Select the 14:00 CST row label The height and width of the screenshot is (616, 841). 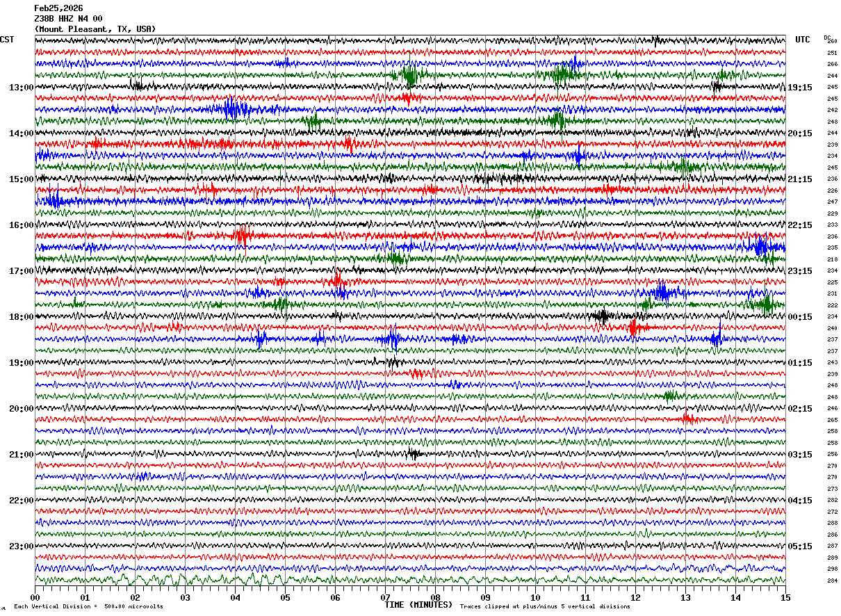pos(21,133)
